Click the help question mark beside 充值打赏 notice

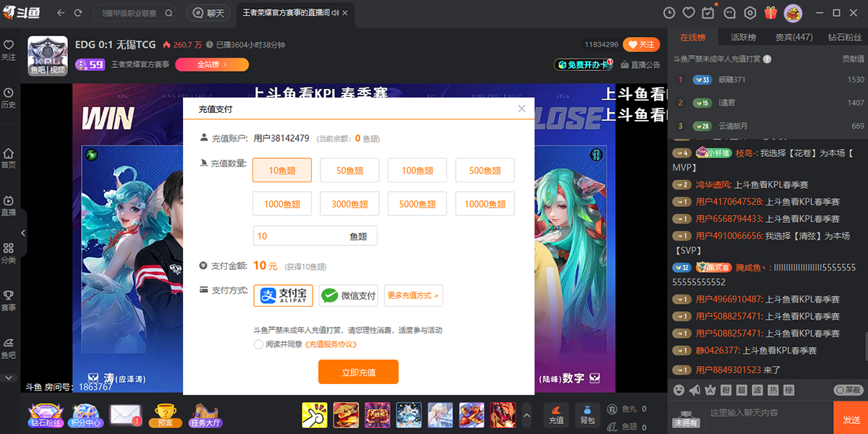[767, 59]
